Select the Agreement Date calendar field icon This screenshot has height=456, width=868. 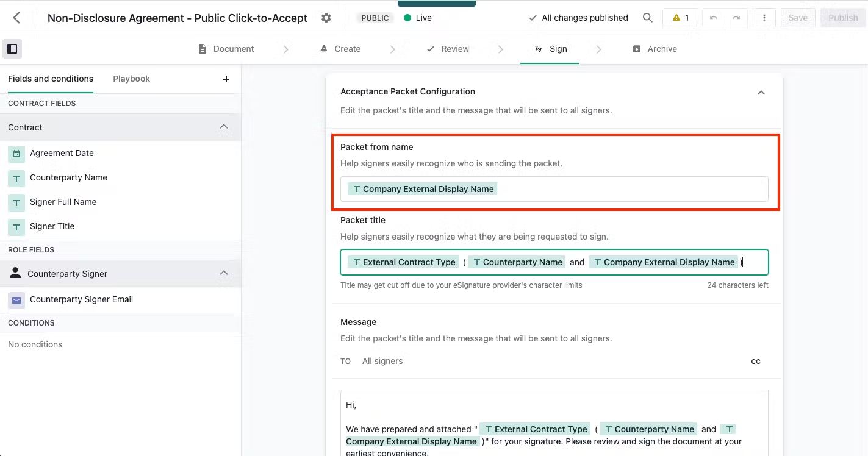16,154
